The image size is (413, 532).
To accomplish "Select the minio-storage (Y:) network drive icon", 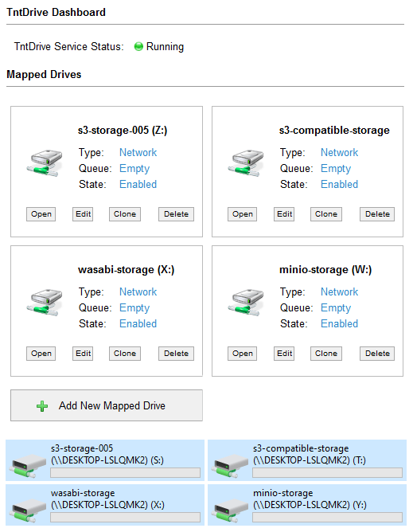I will (229, 510).
